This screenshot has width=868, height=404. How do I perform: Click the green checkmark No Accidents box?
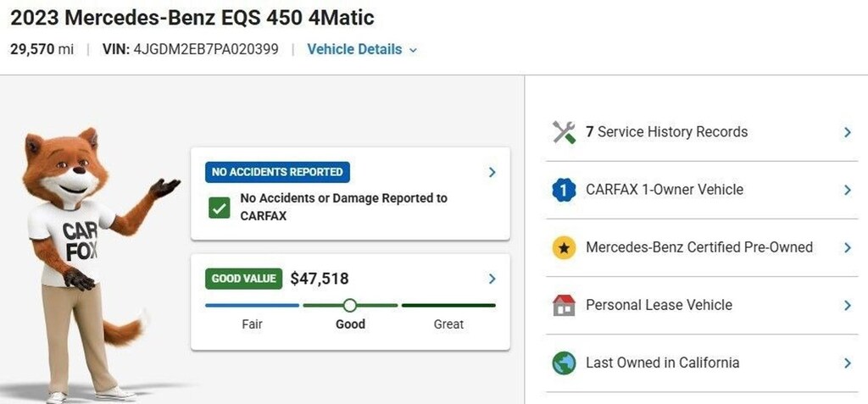[220, 208]
